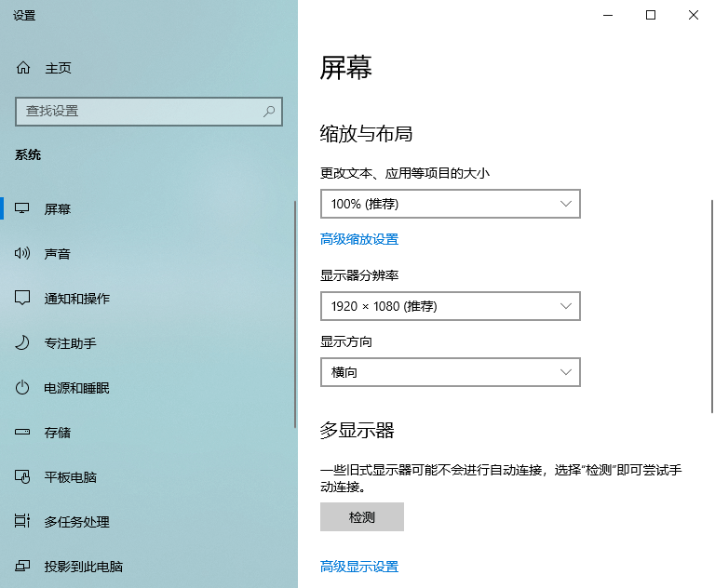The image size is (715, 588).
Task: Select the 专注助手 menu label
Action: click(71, 343)
